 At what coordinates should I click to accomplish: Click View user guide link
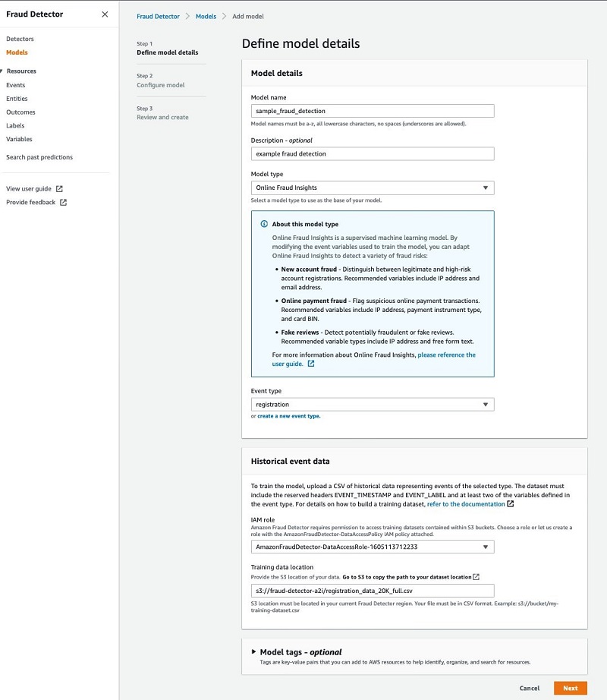29,189
